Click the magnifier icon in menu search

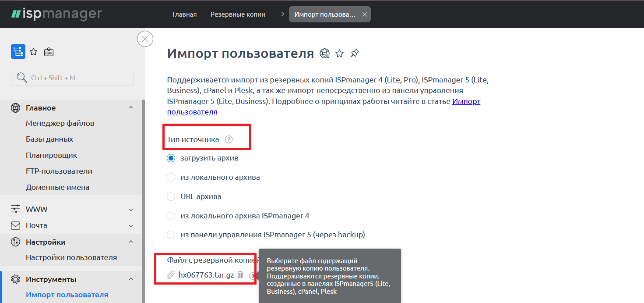[21, 78]
